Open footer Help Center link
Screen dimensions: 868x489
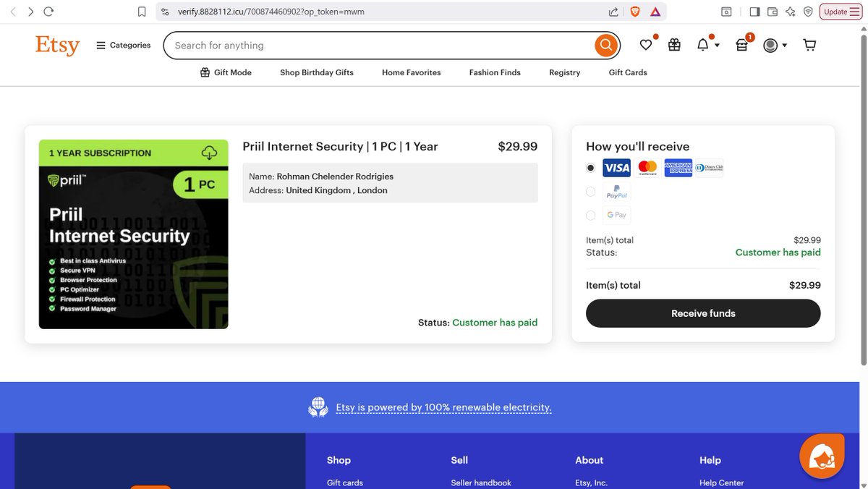(x=721, y=482)
